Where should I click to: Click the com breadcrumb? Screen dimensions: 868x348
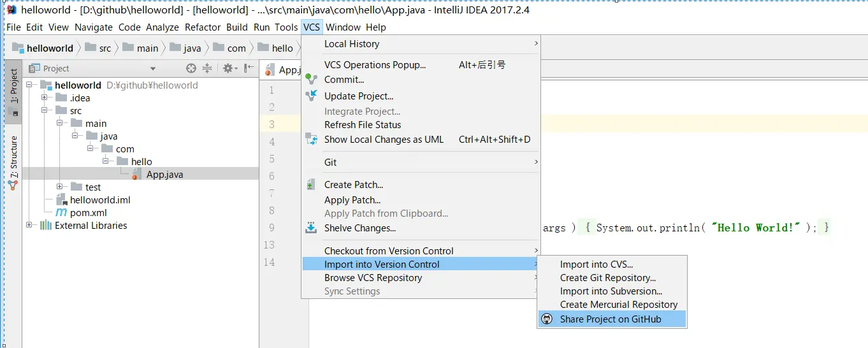[229, 48]
